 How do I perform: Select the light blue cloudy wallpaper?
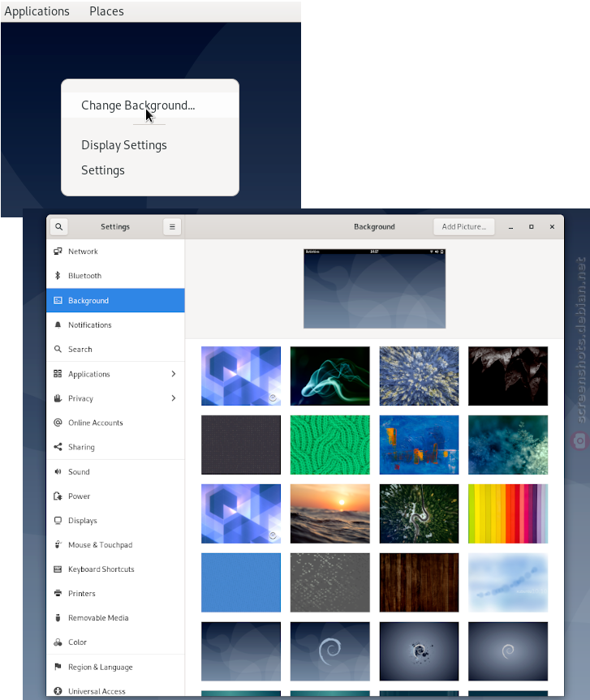[508, 582]
